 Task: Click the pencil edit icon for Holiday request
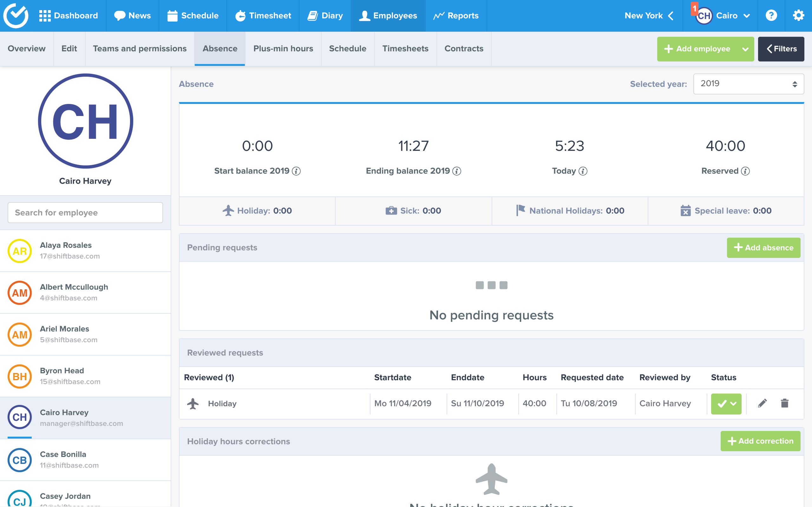pos(762,403)
